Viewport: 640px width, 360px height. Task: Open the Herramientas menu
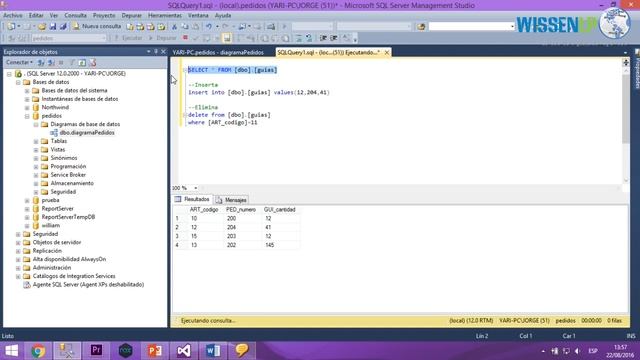click(165, 16)
